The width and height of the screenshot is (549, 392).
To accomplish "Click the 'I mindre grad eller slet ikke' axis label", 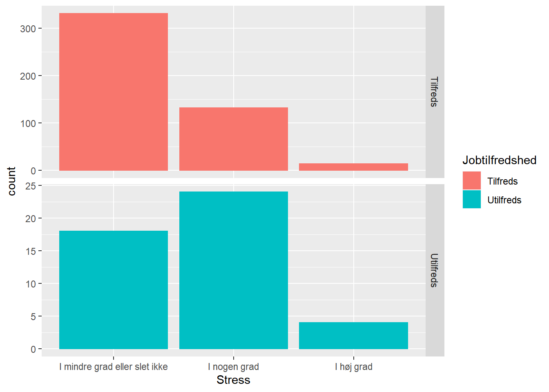I will 114,367.
